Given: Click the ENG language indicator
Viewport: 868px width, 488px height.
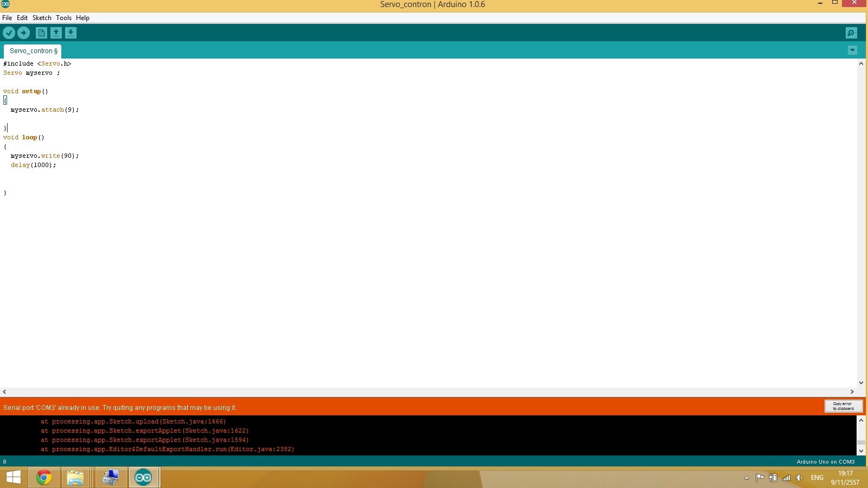Looking at the screenshot, I should 817,478.
